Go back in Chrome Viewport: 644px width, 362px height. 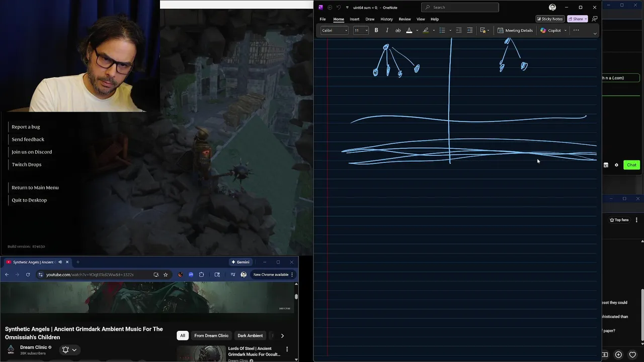(7, 275)
